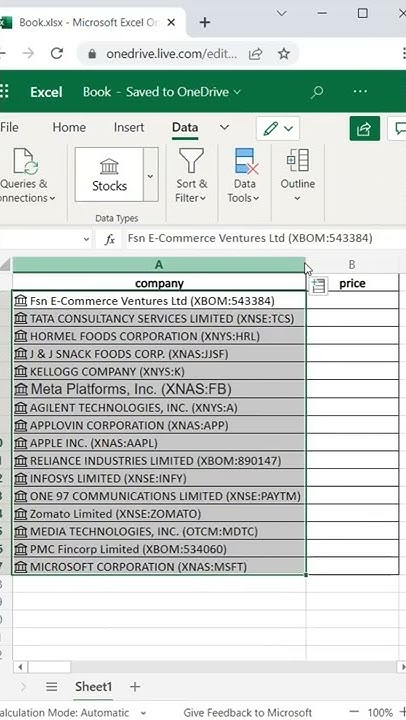Open the Comments pane icon
406x720 pixels.
click(399, 128)
